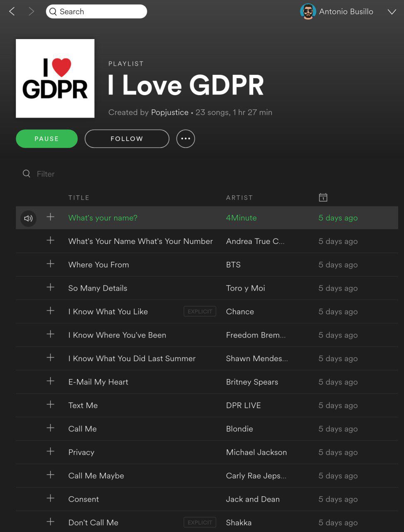Open the I Love GDPR cover art
The height and width of the screenshot is (532, 404).
click(x=55, y=79)
